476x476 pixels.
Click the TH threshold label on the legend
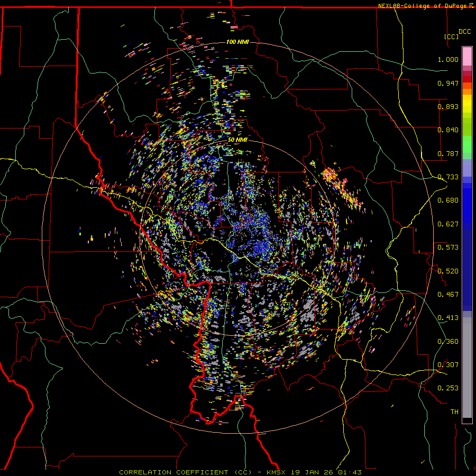[454, 412]
